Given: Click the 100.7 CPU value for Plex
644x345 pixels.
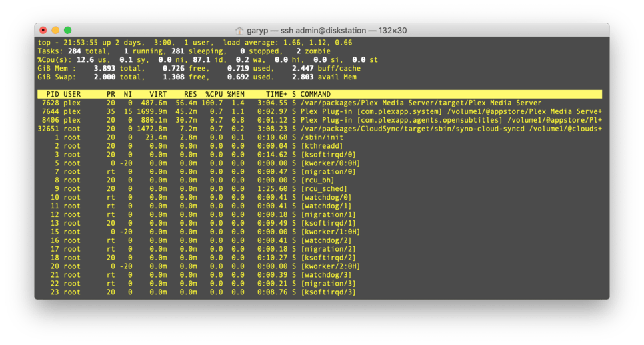Looking at the screenshot, I should [x=212, y=103].
